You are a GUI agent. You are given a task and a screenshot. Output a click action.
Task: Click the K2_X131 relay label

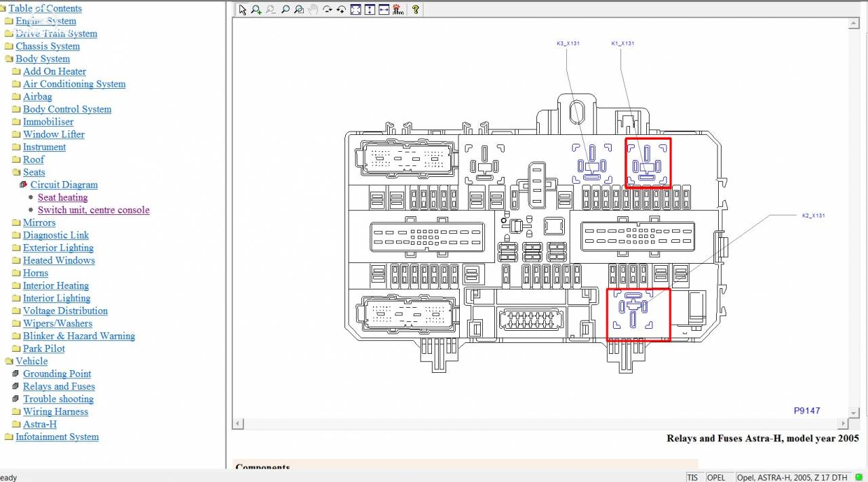[813, 216]
